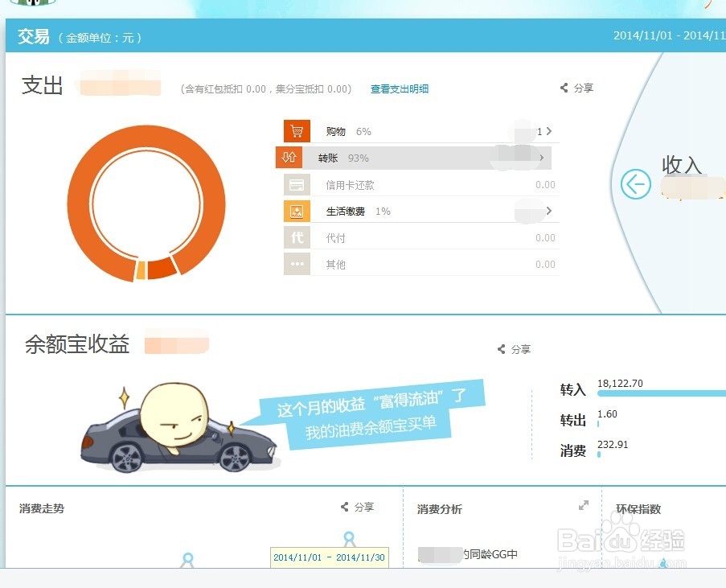Click the 支出 heading

click(x=43, y=86)
